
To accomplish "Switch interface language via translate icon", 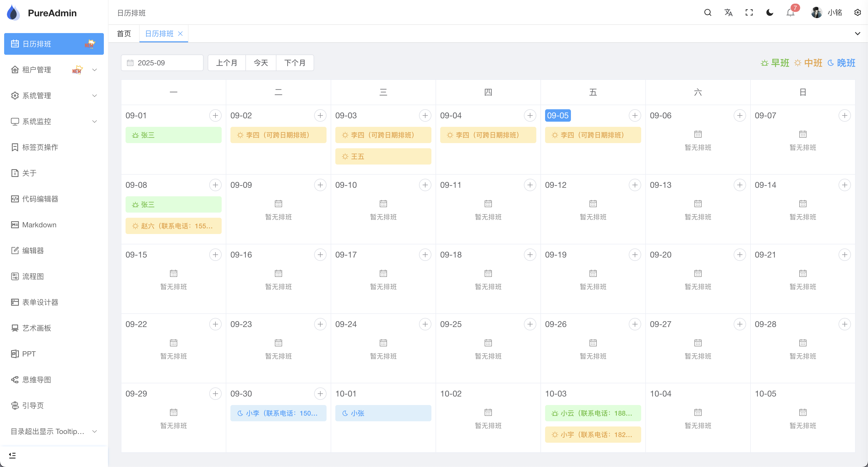I will tap(728, 12).
